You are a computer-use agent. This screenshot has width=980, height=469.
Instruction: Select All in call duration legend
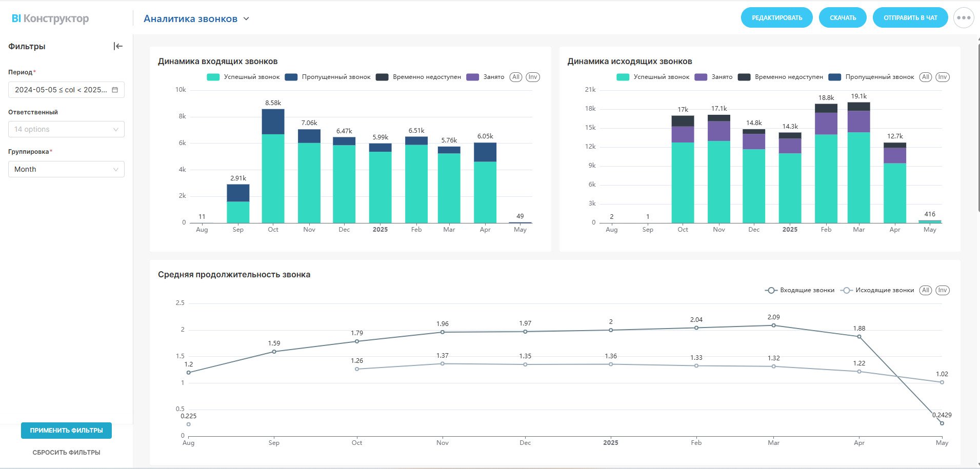[x=926, y=290]
